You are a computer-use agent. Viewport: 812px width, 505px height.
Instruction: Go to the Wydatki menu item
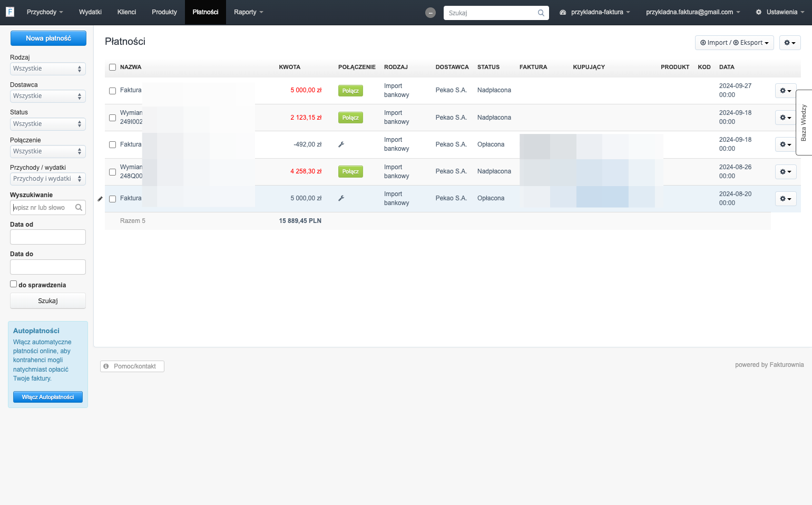(x=90, y=12)
